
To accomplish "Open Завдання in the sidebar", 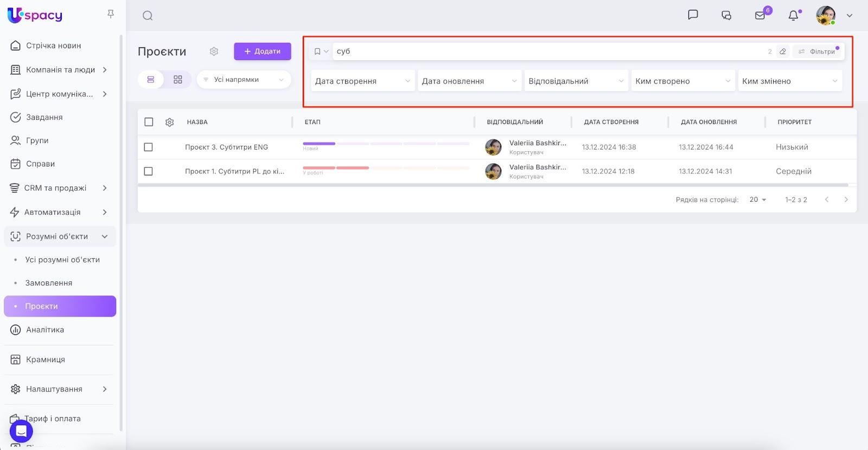I will [x=44, y=117].
